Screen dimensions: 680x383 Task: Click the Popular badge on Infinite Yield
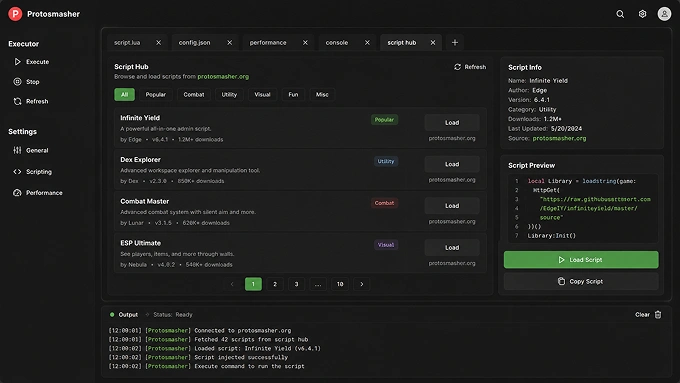[x=384, y=120]
